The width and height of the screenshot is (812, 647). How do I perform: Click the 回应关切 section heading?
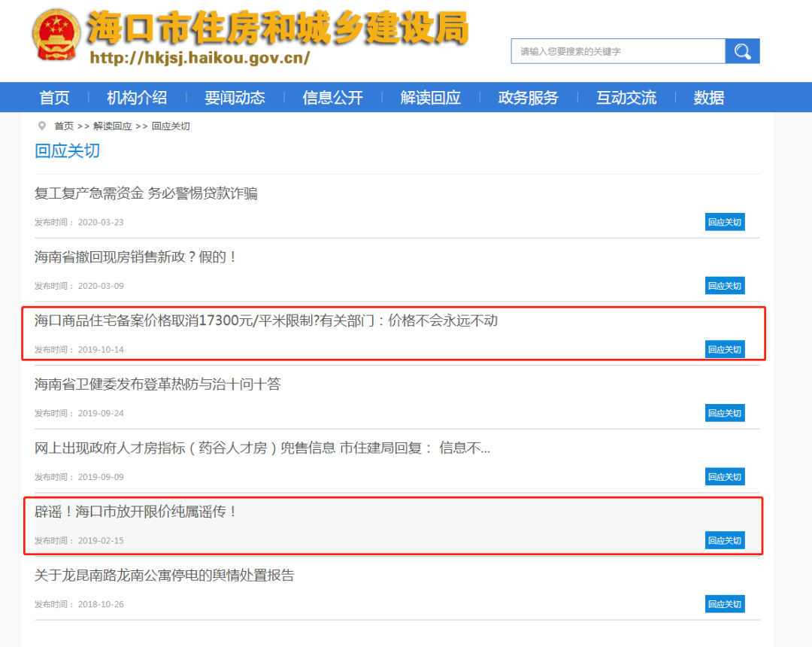point(68,150)
